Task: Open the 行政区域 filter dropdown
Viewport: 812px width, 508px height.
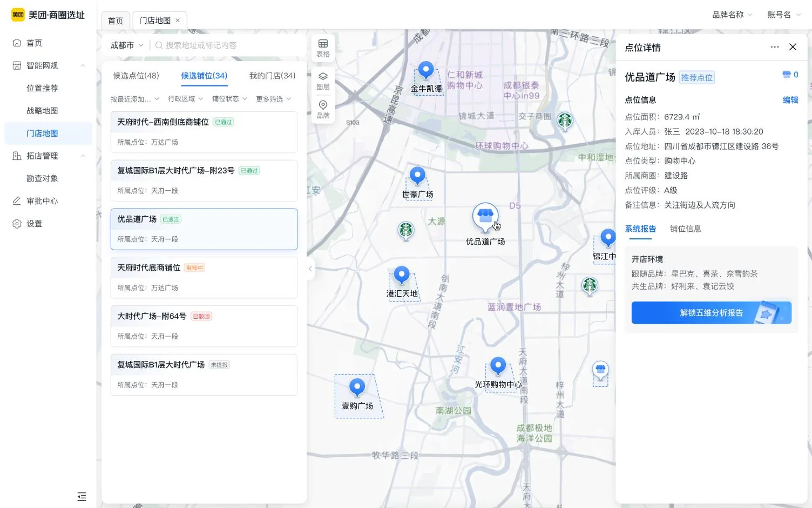Action: point(186,99)
